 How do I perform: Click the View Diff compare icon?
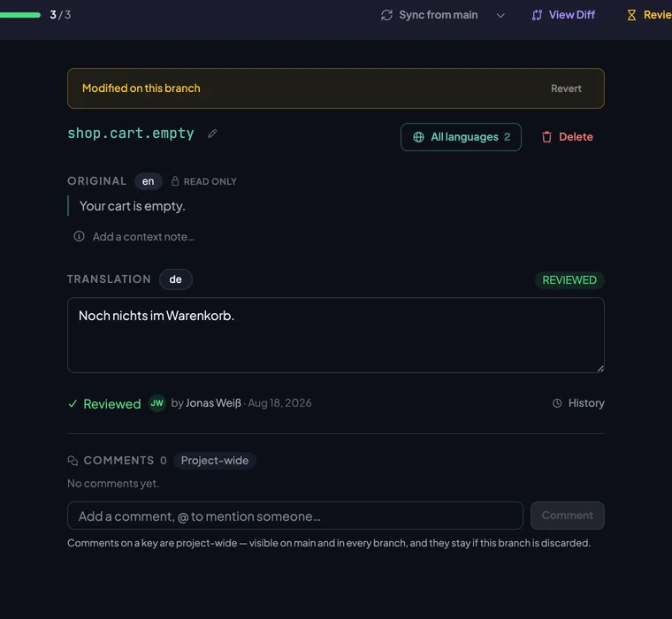click(x=537, y=15)
